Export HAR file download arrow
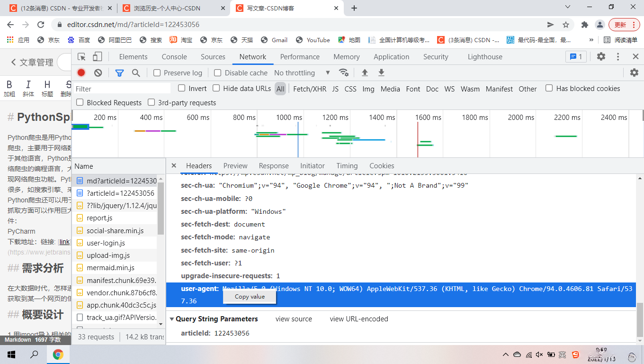Viewport: 644px width, 364px height. pyautogui.click(x=381, y=73)
